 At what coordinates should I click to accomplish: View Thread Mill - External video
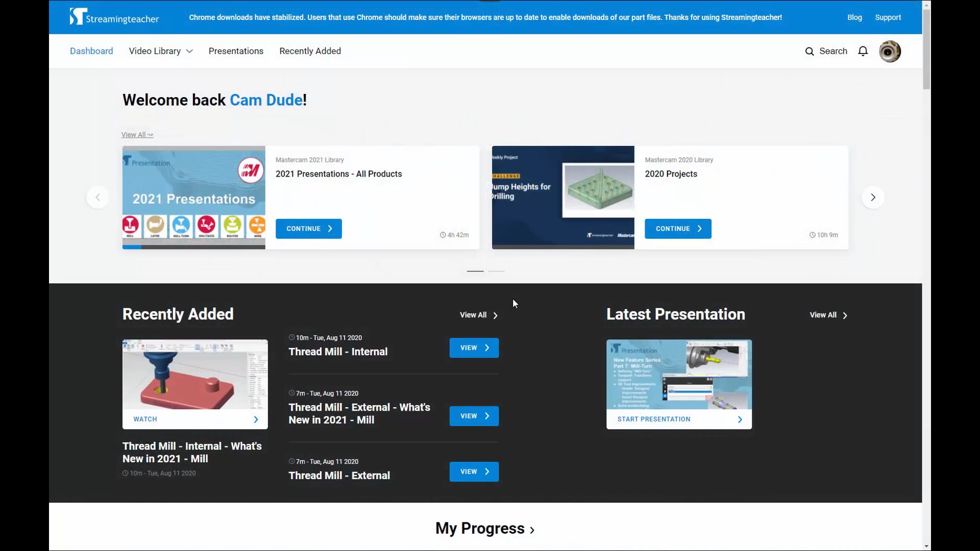[474, 472]
